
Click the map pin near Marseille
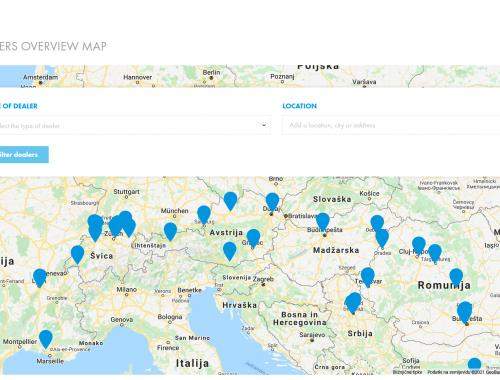[x=46, y=338]
